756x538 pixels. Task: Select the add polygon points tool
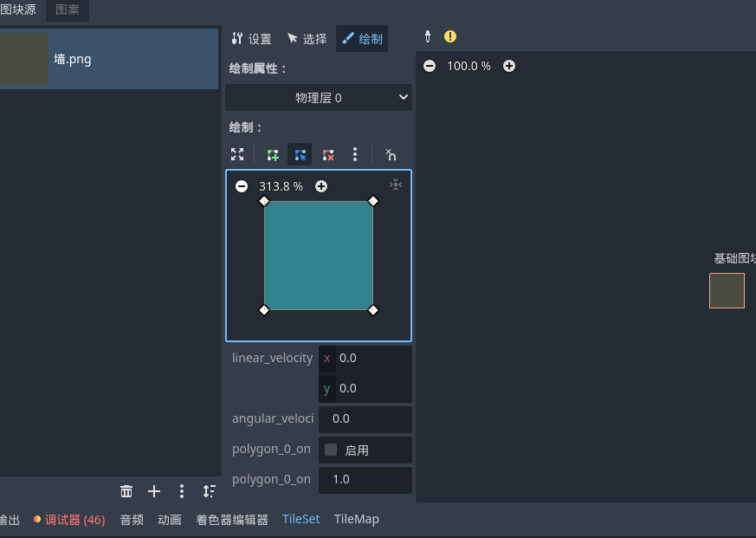point(273,155)
